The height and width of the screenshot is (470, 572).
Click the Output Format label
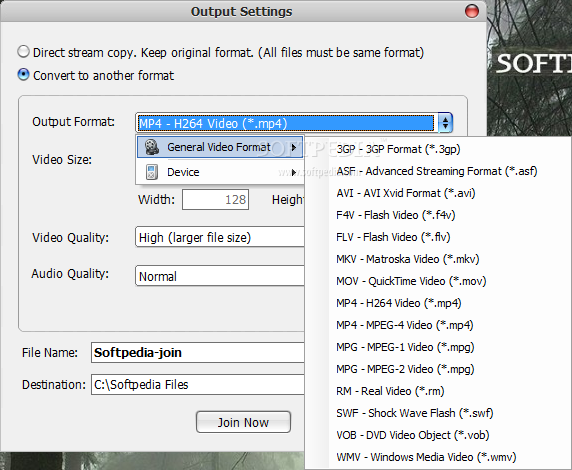[x=73, y=122]
